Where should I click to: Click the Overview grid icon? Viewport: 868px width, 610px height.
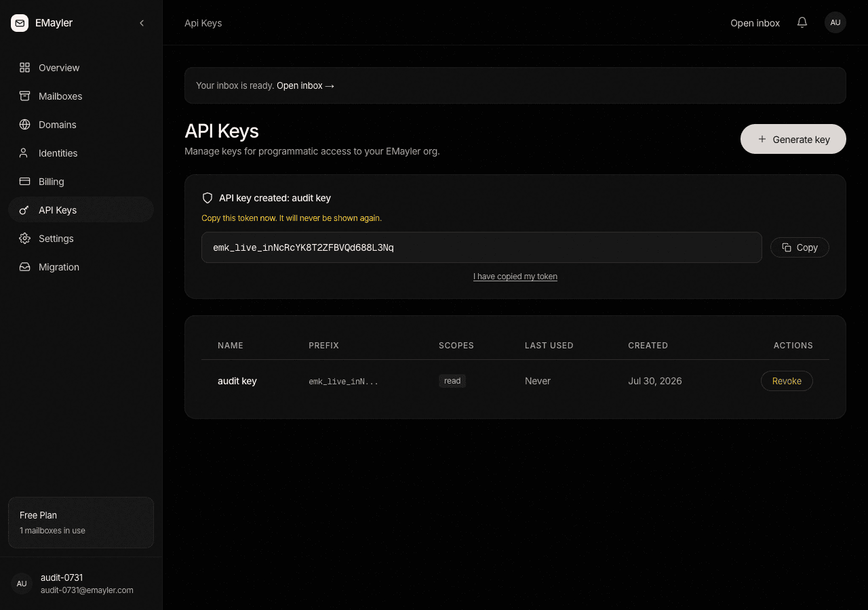pos(24,68)
